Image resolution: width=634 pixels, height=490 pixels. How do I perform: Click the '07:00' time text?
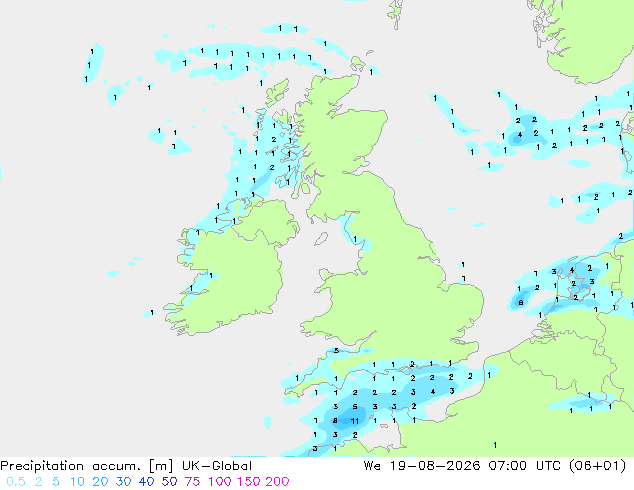(x=507, y=466)
